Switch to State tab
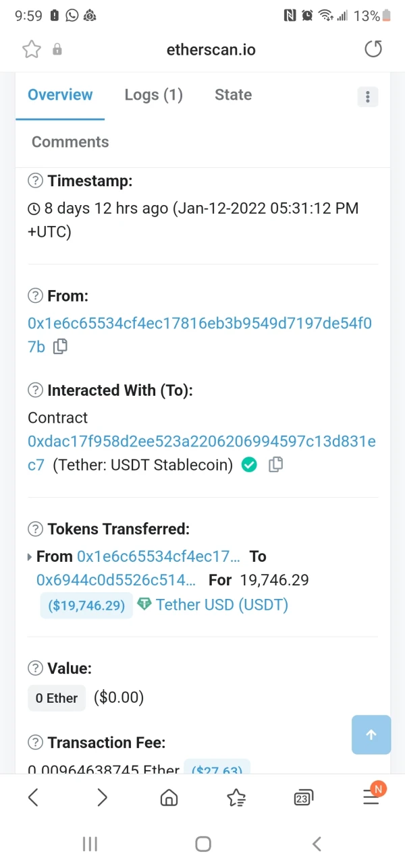Screen dimensions: 405x868 click(x=233, y=95)
